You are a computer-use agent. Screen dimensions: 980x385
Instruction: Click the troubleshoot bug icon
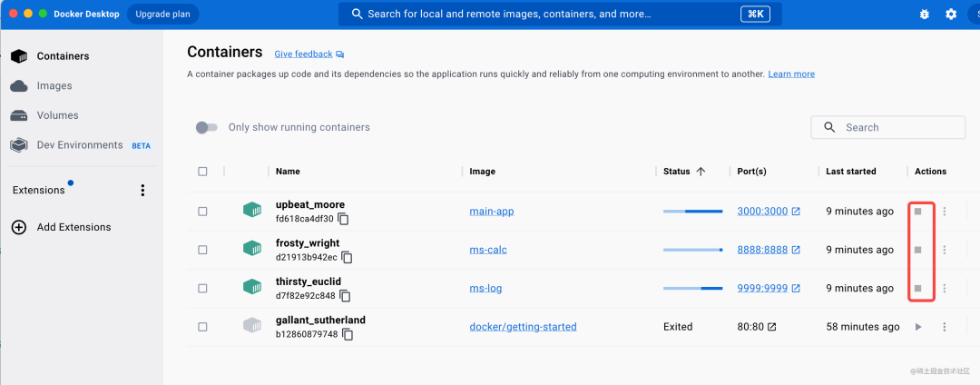coord(925,15)
